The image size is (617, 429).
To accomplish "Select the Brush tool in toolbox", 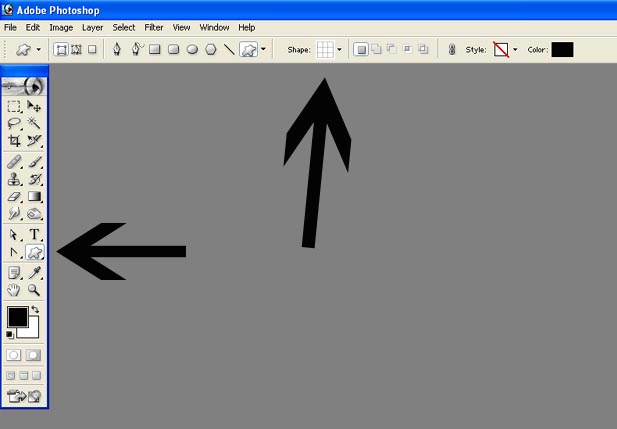I will [x=34, y=162].
